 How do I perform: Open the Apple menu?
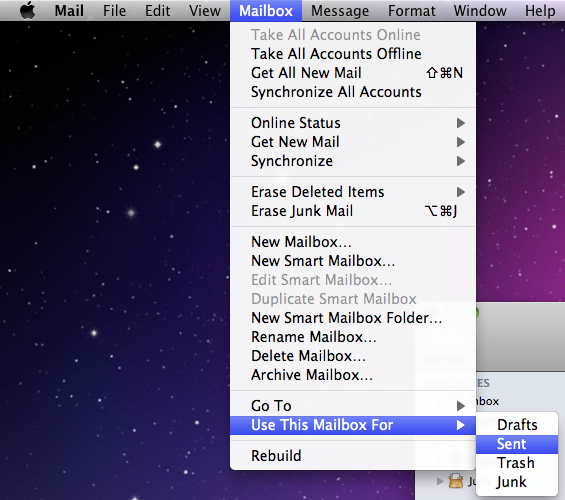[27, 10]
